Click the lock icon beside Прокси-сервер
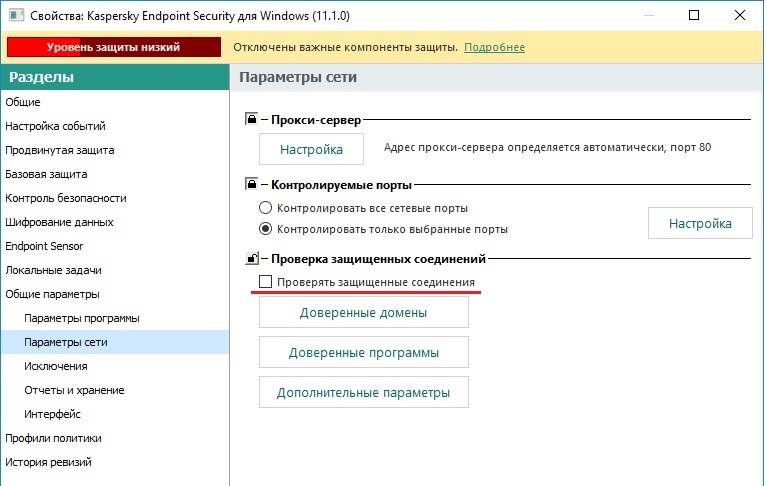The width and height of the screenshot is (767, 486). tap(252, 120)
